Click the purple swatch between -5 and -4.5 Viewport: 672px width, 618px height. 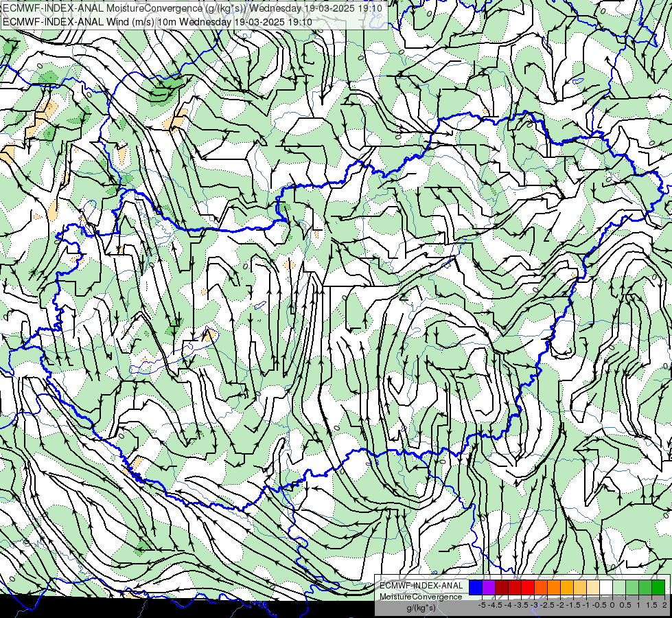click(489, 587)
